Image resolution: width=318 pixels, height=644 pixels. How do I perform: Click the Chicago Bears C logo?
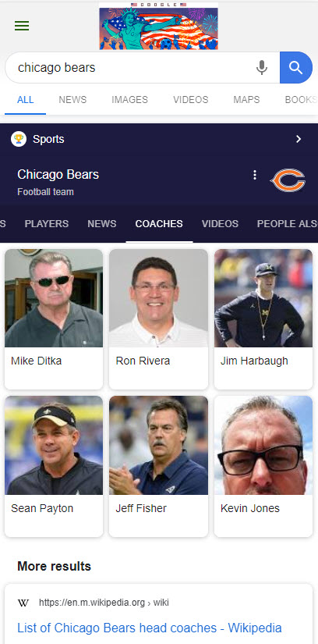288,180
